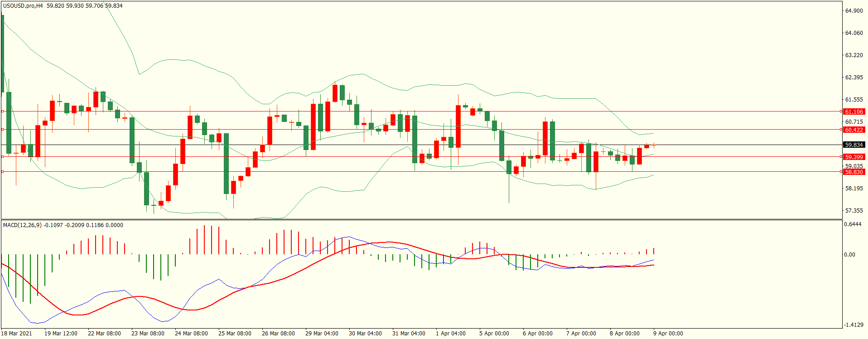Click the 1 Apr 04:00 time label
This screenshot has height=339, width=868.
click(x=450, y=334)
